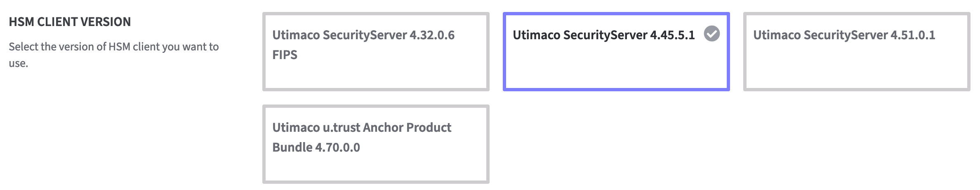Screen dimensions: 980x190
Task: Click the HSM CLIENT VERSION heading
Action: (x=70, y=22)
